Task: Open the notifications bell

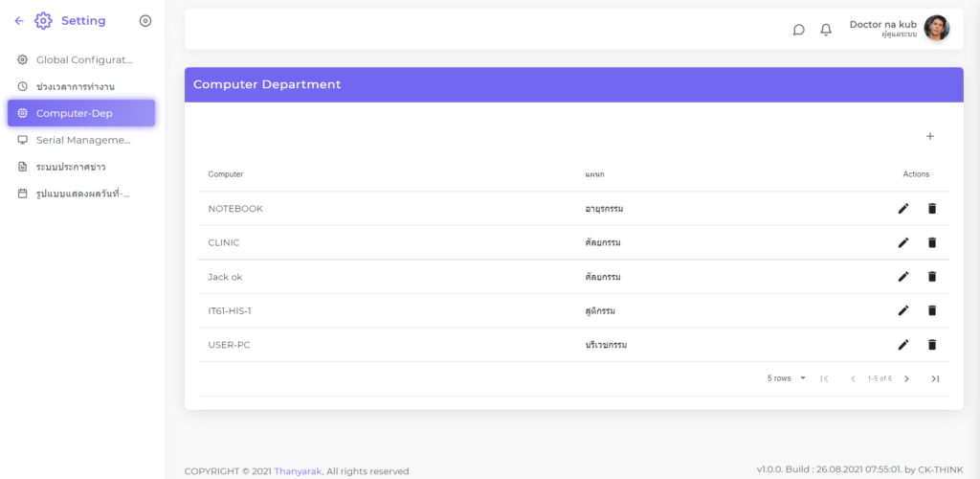Action: 826,30
